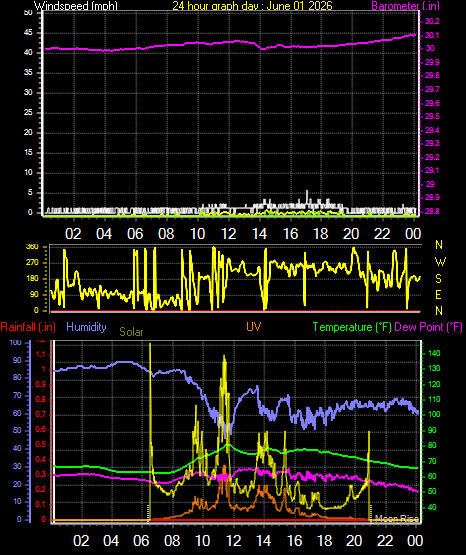The height and width of the screenshot is (555, 466).
Task: Click hour label 00 under the windspeed graph
Action: coord(413,234)
